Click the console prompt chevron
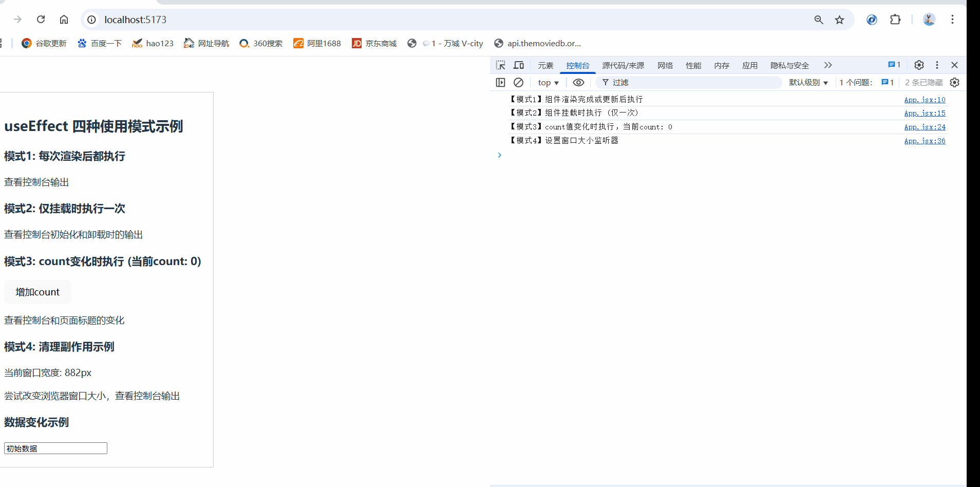 pyautogui.click(x=499, y=155)
